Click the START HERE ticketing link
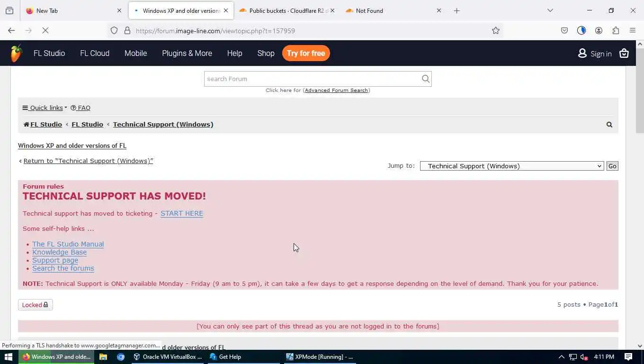This screenshot has width=644, height=364. click(182, 213)
